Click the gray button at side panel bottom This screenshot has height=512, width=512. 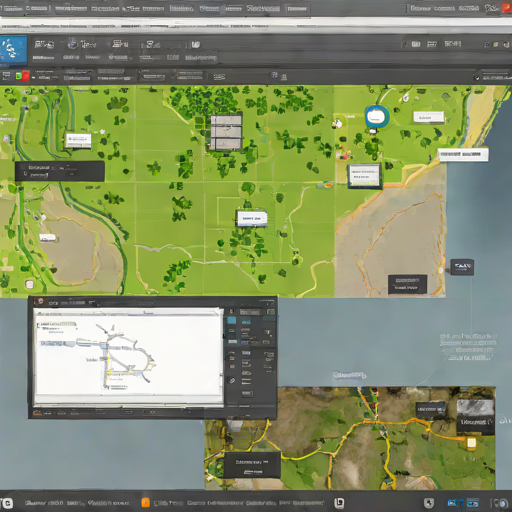(247, 394)
